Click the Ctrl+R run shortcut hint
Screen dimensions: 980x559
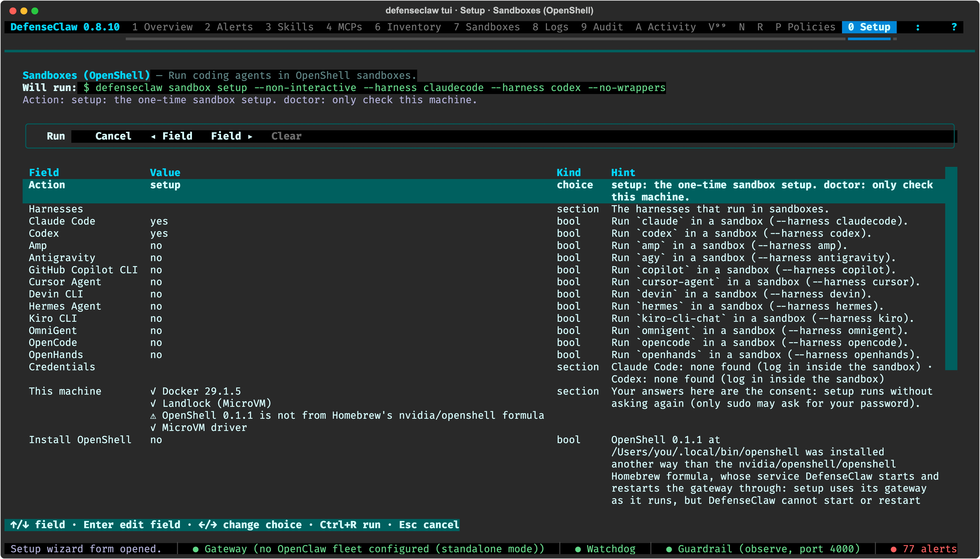coord(350,524)
